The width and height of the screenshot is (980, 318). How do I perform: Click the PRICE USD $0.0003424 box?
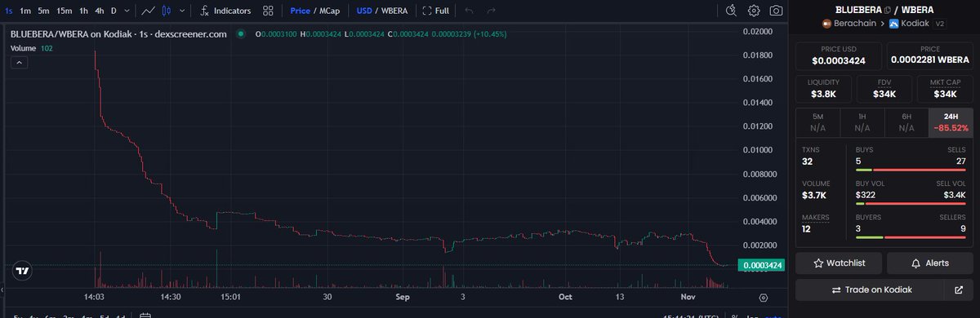pyautogui.click(x=839, y=55)
